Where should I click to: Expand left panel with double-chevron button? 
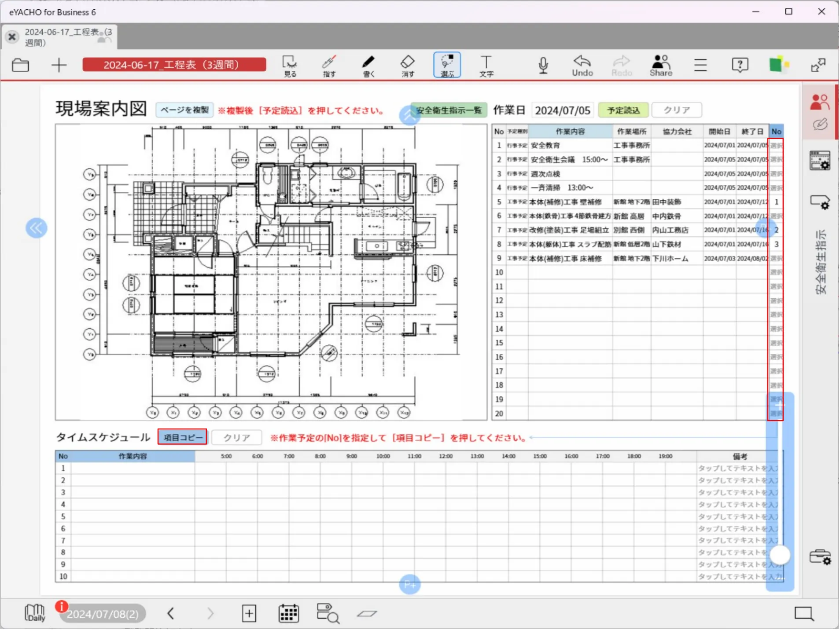36,228
